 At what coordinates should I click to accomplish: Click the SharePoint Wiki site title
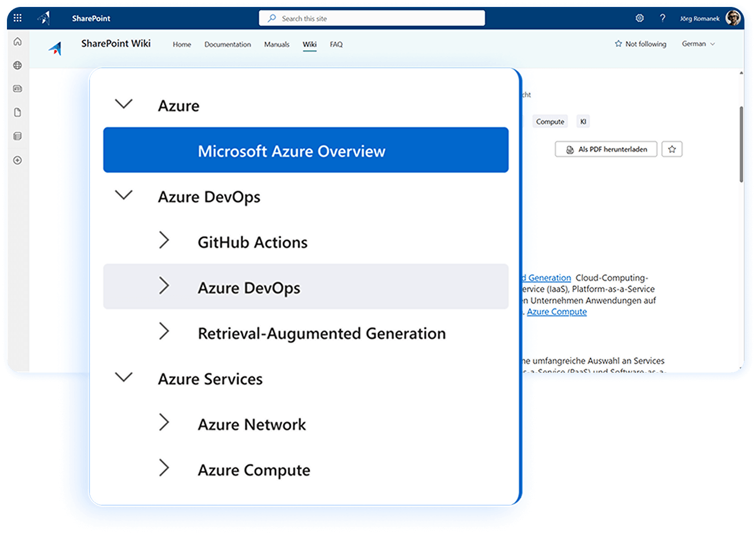tap(116, 43)
